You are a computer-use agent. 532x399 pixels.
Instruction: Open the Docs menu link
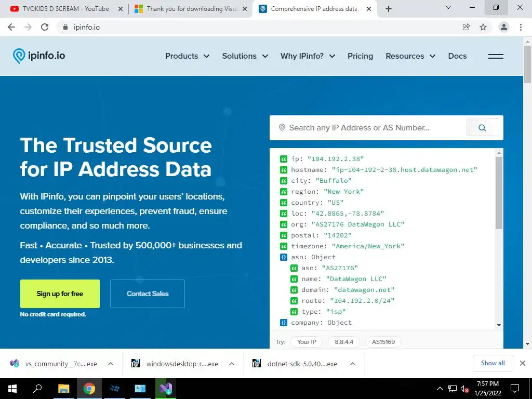tap(457, 56)
